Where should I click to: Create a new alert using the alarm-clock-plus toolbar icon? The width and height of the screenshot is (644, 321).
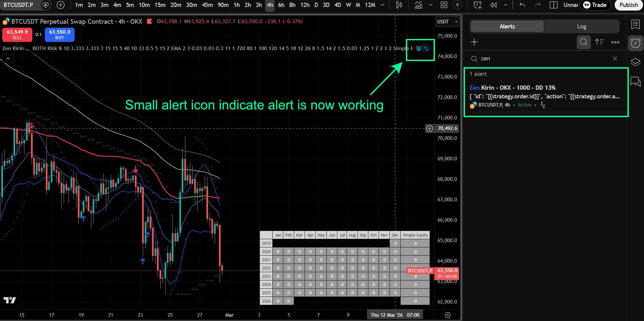tap(477, 5)
